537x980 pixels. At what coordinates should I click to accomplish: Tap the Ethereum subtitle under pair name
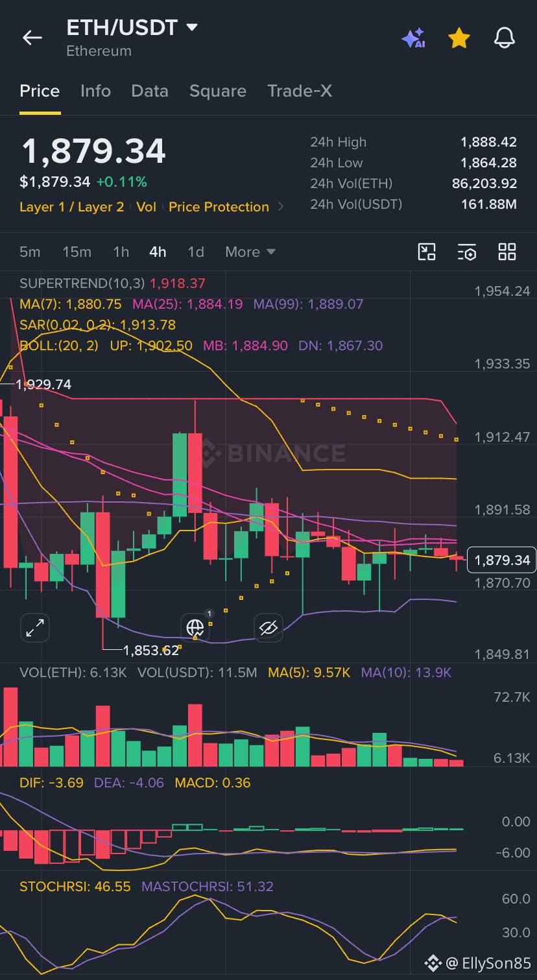[x=99, y=51]
